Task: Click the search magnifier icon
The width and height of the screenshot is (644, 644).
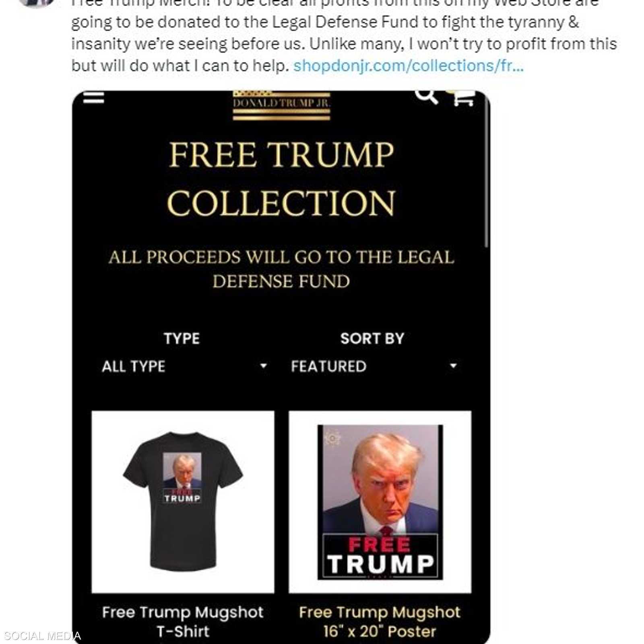Action: pyautogui.click(x=427, y=97)
